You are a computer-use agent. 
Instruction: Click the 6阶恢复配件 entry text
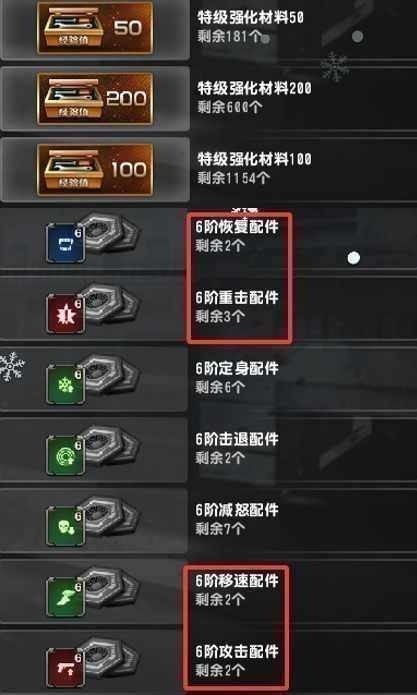tap(237, 227)
